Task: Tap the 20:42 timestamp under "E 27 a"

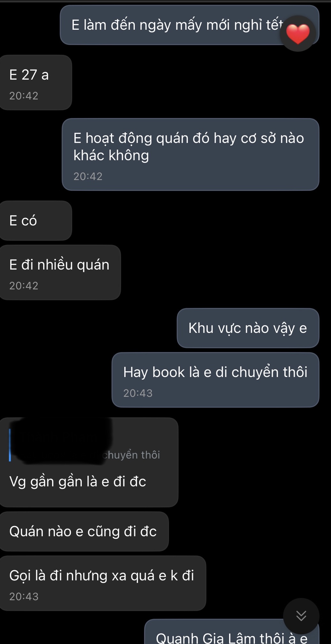Action: point(24,96)
